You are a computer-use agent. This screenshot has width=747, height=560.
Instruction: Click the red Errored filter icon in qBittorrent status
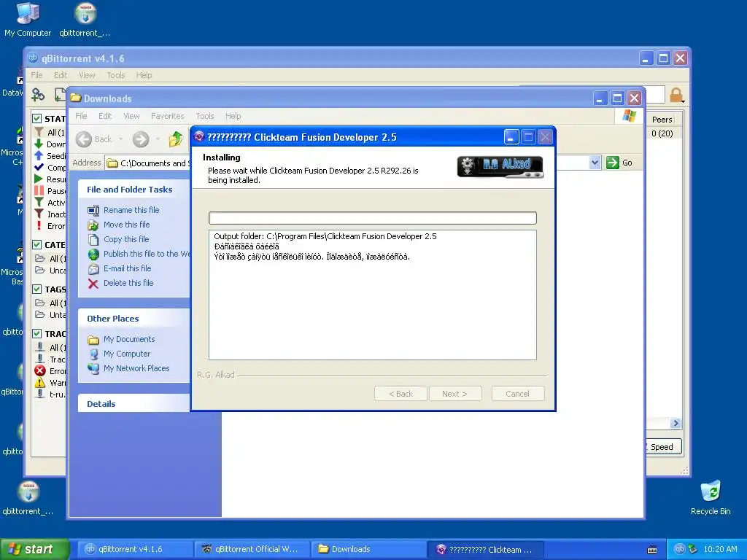click(x=39, y=226)
